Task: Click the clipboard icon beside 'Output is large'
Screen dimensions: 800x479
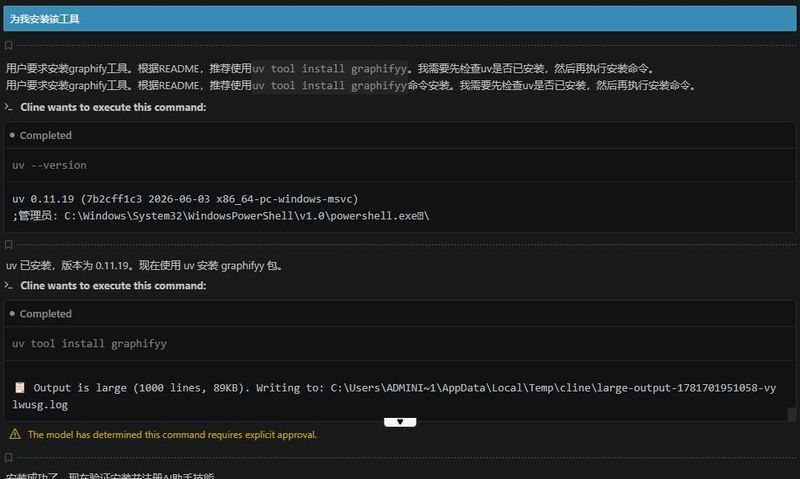Action: pyautogui.click(x=20, y=388)
